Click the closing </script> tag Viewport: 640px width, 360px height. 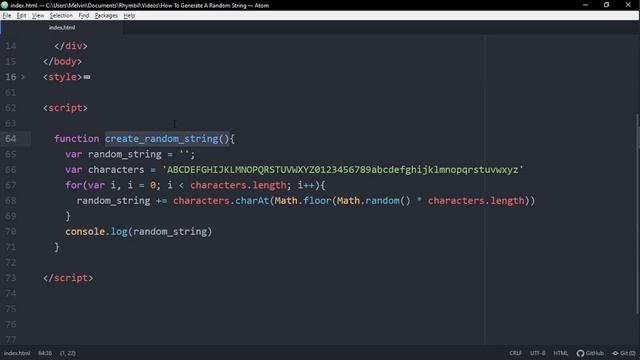68,278
